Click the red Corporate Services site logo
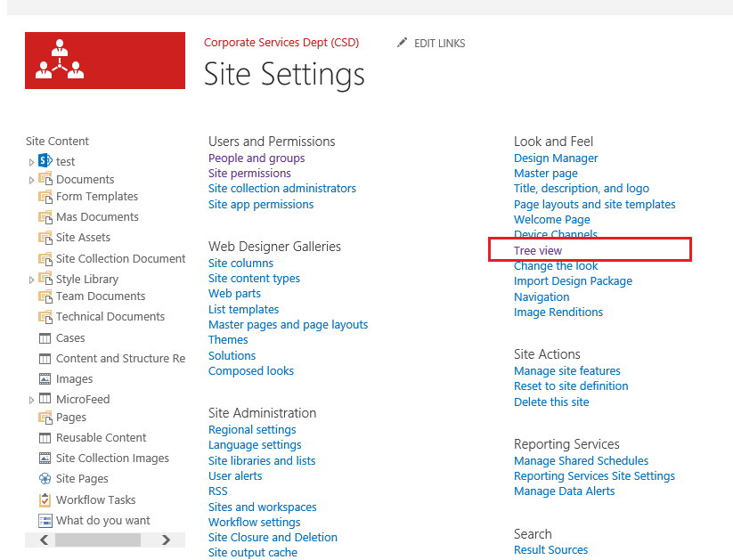Screen dimensions: 733x560 105,61
